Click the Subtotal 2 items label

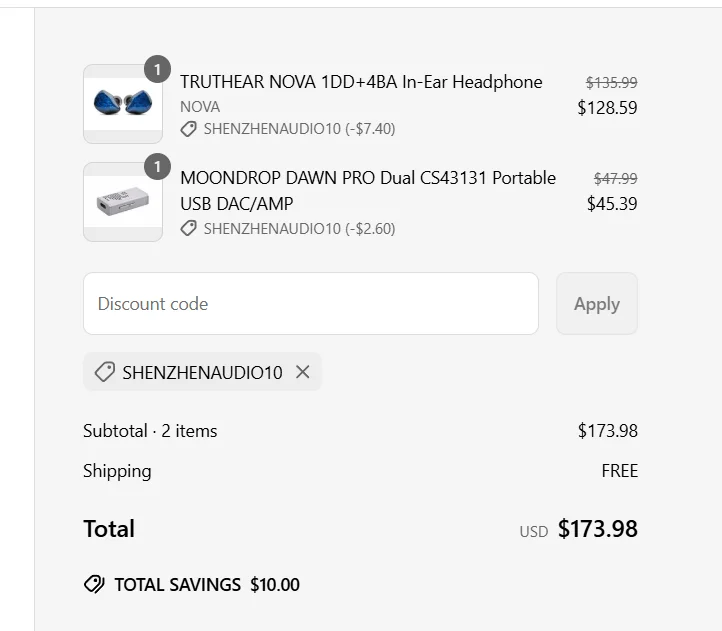150,431
